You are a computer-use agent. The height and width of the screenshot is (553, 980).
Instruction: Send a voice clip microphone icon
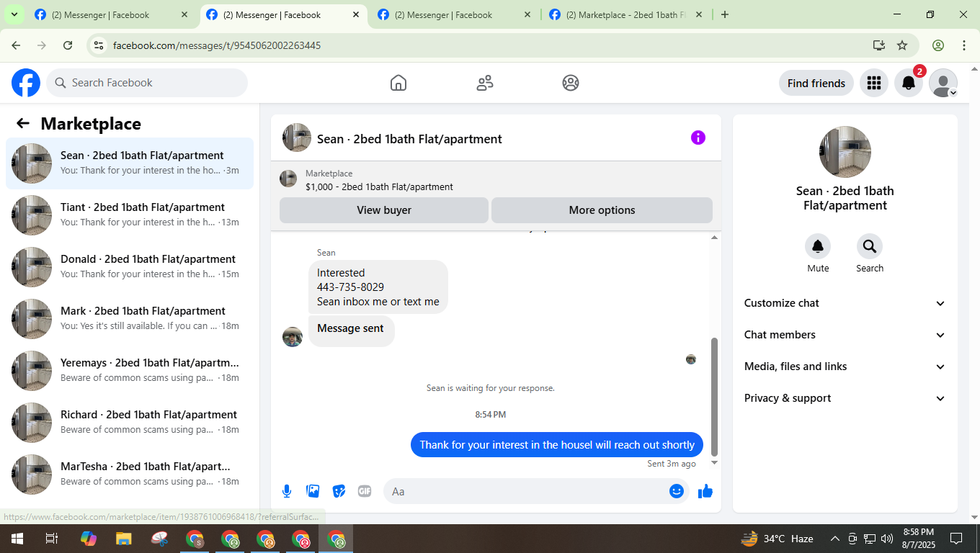(287, 491)
